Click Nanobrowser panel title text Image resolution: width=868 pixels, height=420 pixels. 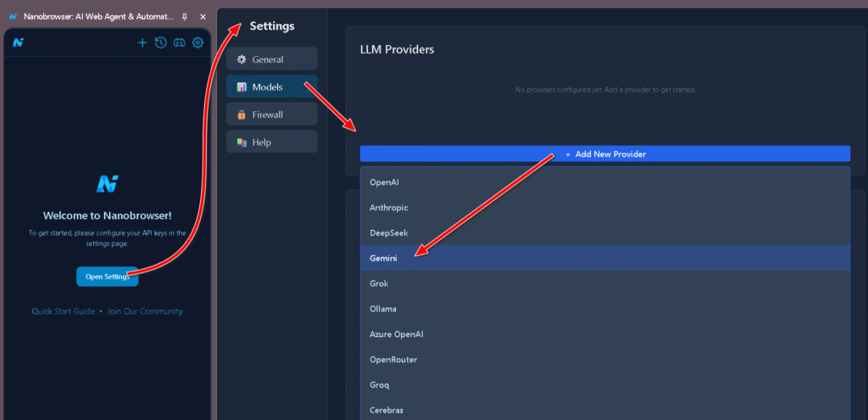[x=99, y=17]
